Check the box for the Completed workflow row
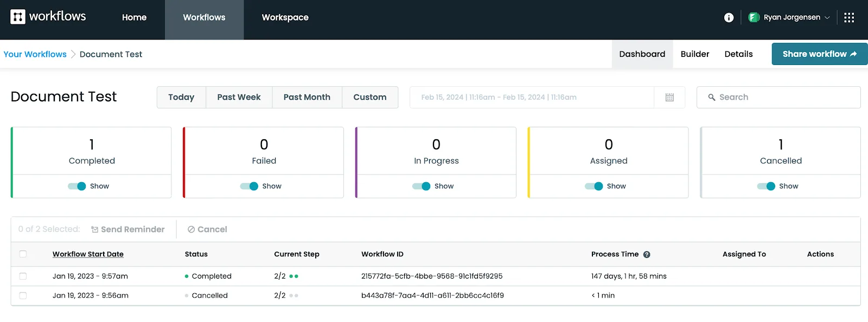 point(23,276)
